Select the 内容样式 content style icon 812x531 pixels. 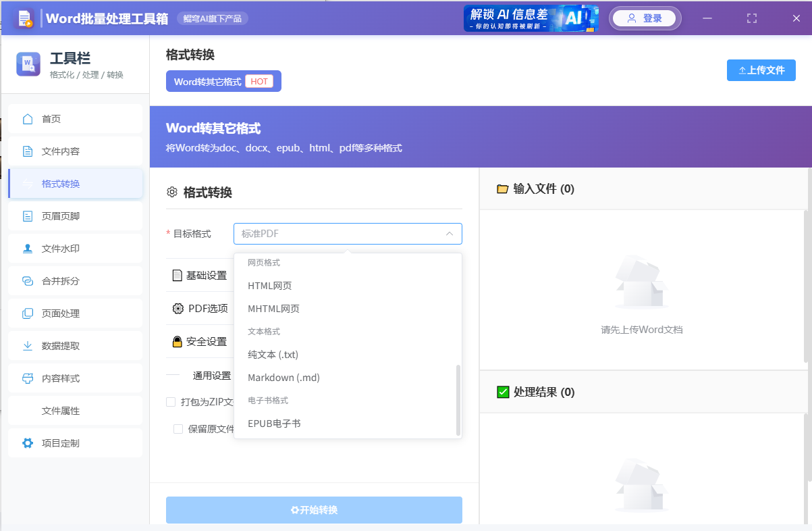point(28,378)
